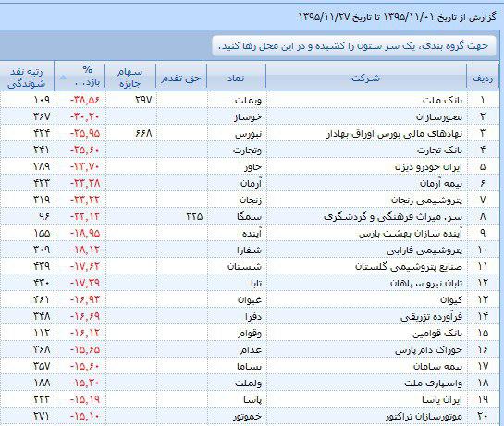
Task: Click return value -۲۲,۱۳
Action: click(85, 216)
